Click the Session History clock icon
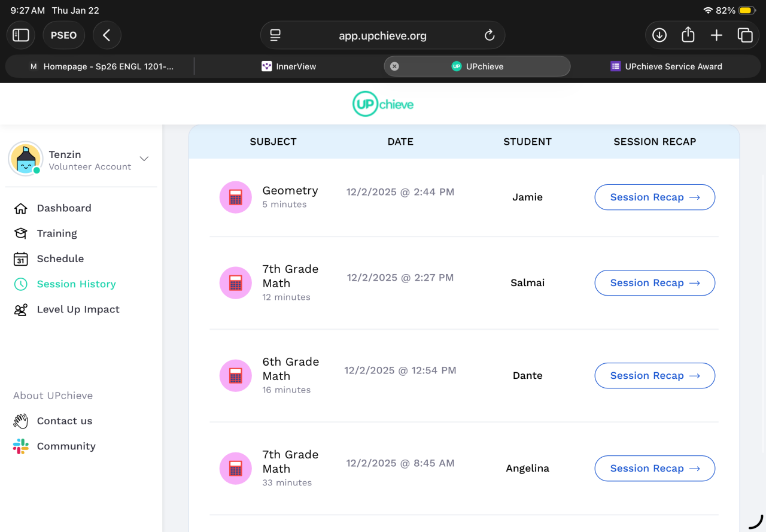This screenshot has height=532, width=766. pyautogui.click(x=21, y=284)
